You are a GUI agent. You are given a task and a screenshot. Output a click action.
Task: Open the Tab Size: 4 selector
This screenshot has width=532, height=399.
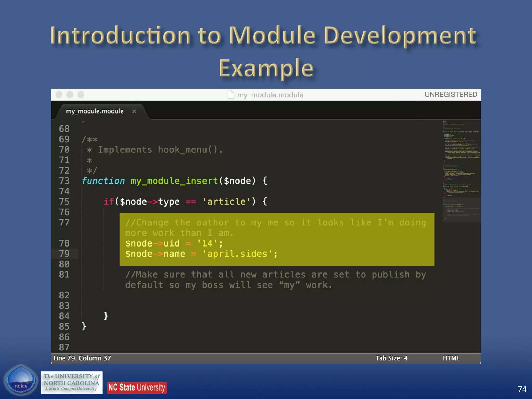click(391, 358)
